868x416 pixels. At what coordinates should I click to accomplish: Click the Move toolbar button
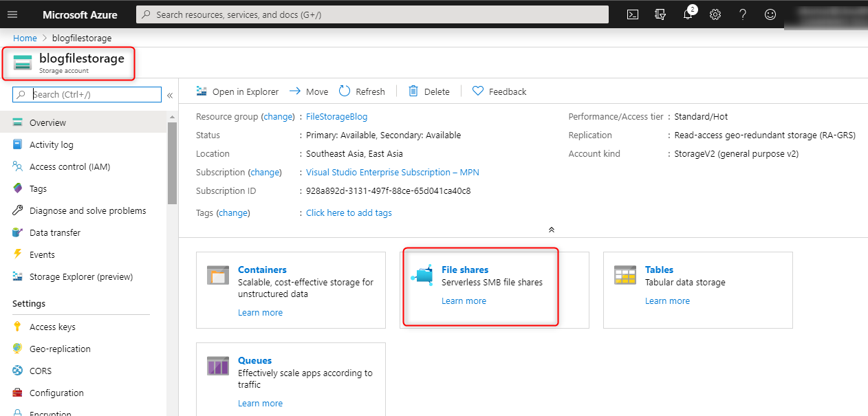pos(309,91)
